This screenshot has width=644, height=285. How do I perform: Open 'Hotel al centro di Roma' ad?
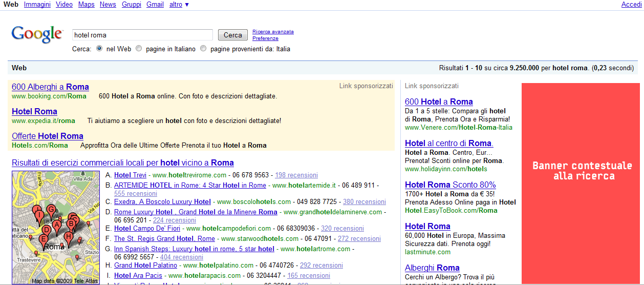click(449, 143)
